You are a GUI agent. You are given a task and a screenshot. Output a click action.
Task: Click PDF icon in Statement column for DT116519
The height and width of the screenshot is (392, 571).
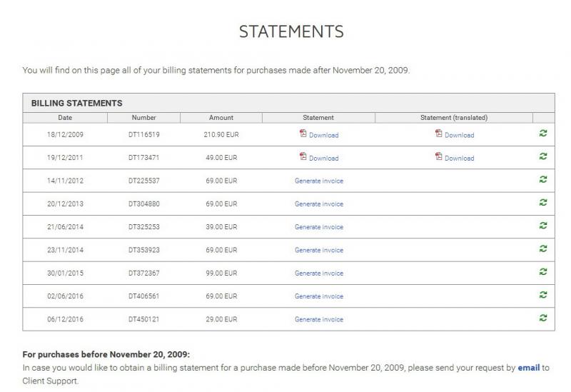[303, 134]
